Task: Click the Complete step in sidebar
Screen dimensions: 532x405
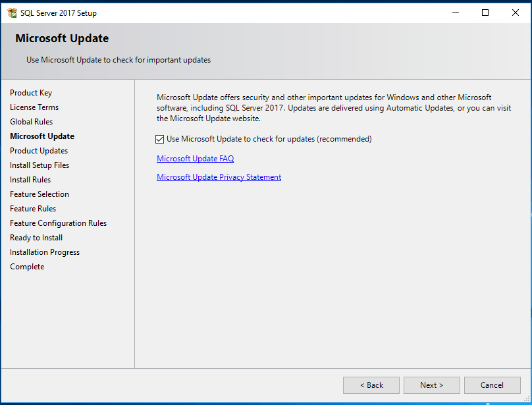Action: point(27,267)
